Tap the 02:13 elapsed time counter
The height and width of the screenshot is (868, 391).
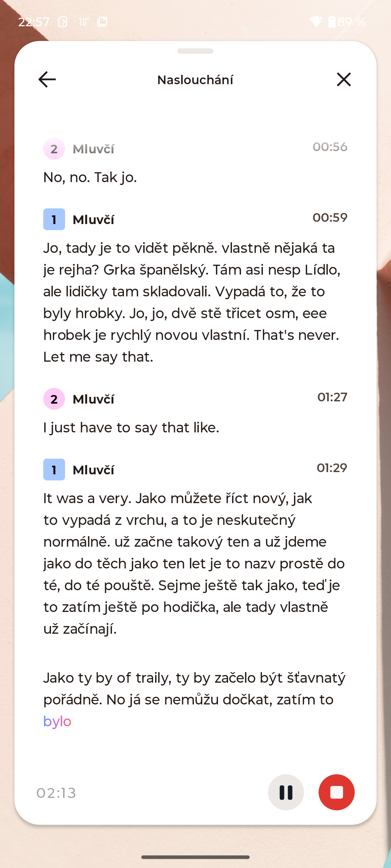pyautogui.click(x=56, y=793)
